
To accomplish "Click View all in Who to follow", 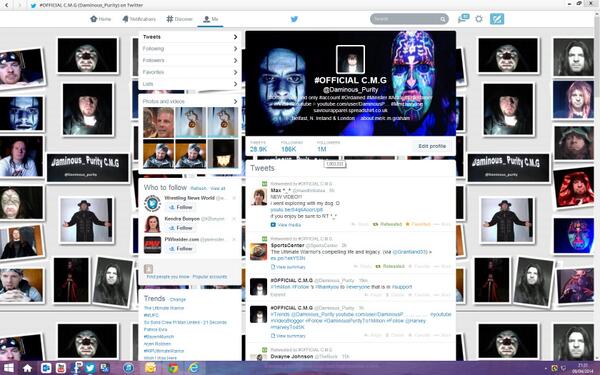I will pos(218,188).
